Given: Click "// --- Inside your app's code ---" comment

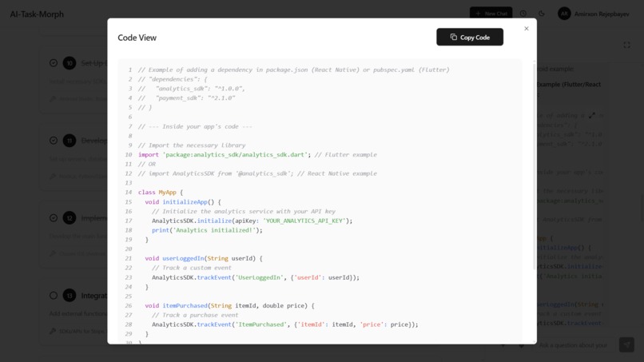Looking at the screenshot, I should coord(195,126).
